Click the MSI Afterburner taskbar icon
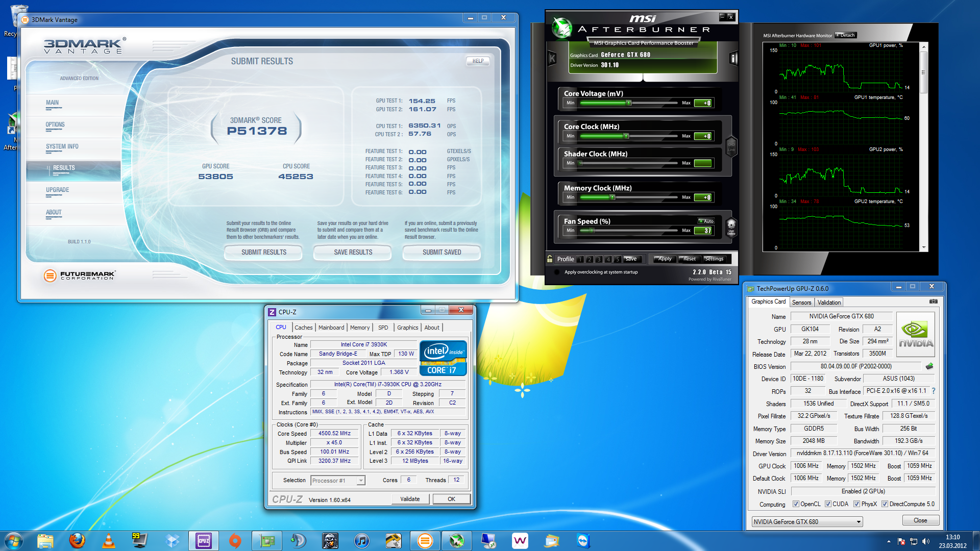Screen dimensions: 980x551 pyautogui.click(x=457, y=541)
